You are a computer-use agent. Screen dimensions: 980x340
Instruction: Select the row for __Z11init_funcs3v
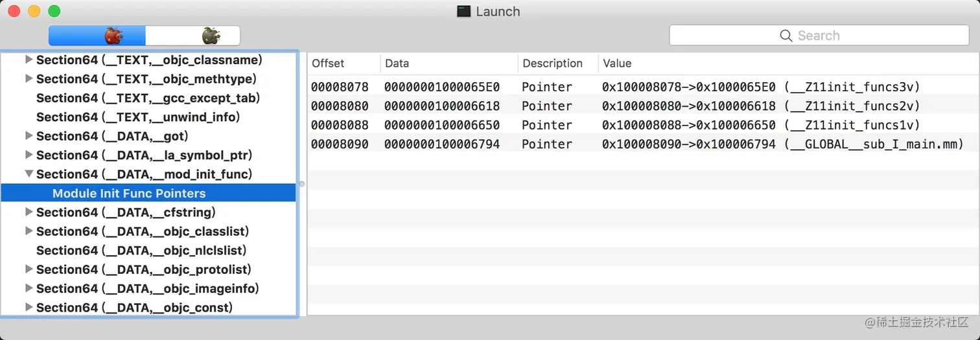click(x=643, y=87)
